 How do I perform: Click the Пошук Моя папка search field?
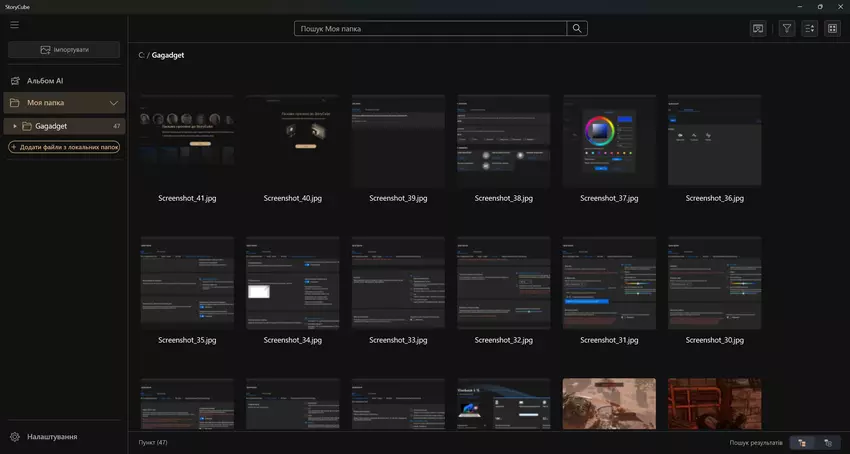[x=430, y=29]
